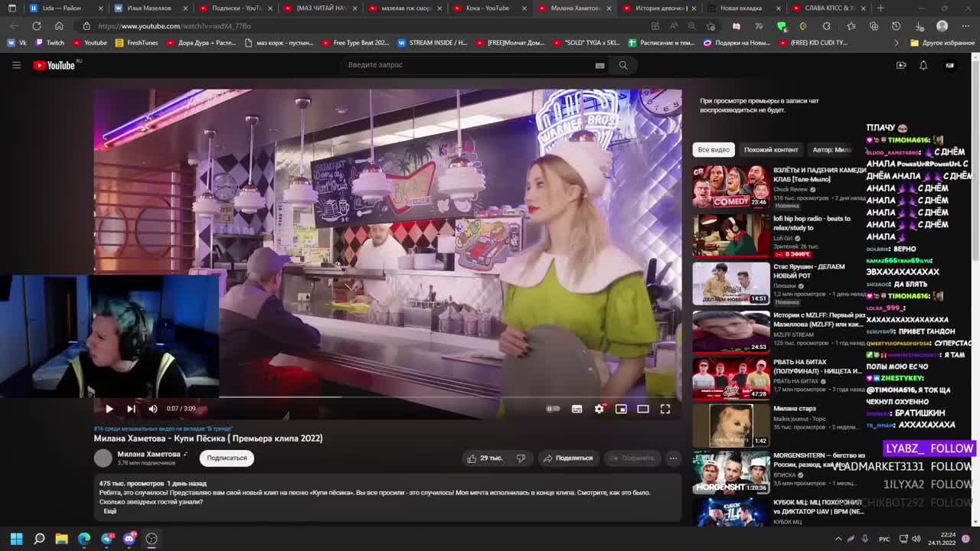
Task: Open the РУС language switcher
Action: tap(884, 539)
